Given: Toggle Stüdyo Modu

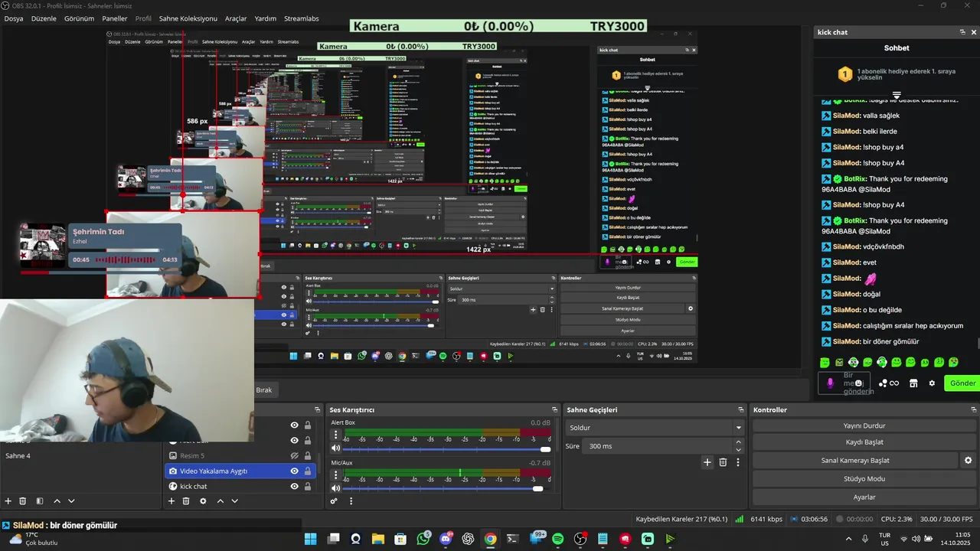Looking at the screenshot, I should (x=864, y=479).
